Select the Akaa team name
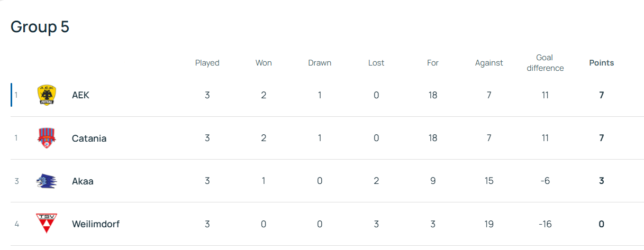Screen dimensions: 644x250 tap(83, 181)
